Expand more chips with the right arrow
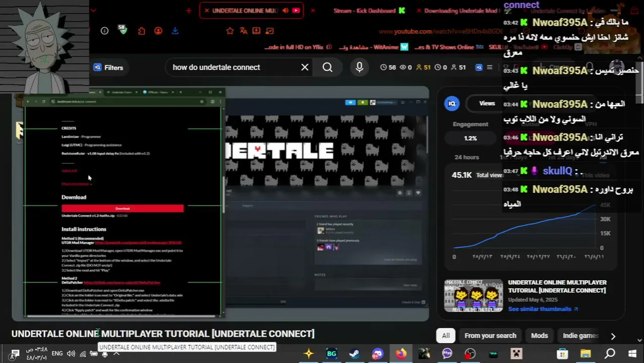This screenshot has height=363, width=644. 613,336
